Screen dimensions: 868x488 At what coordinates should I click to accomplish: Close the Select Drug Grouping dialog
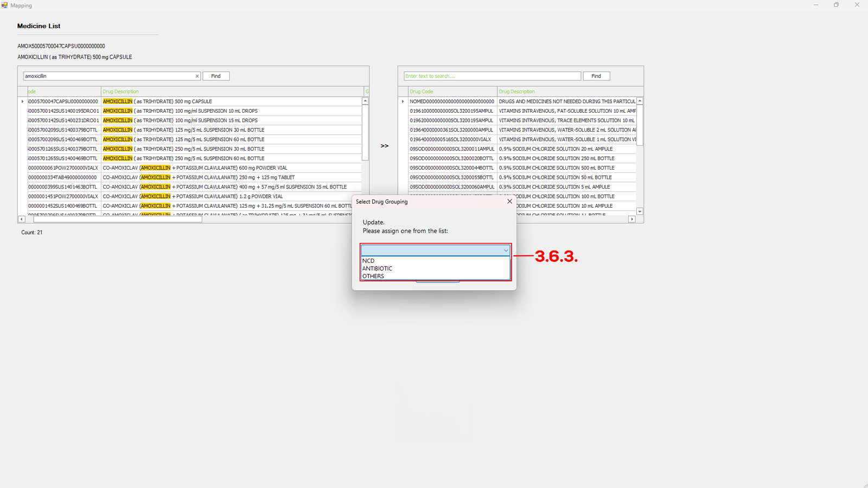pyautogui.click(x=509, y=201)
